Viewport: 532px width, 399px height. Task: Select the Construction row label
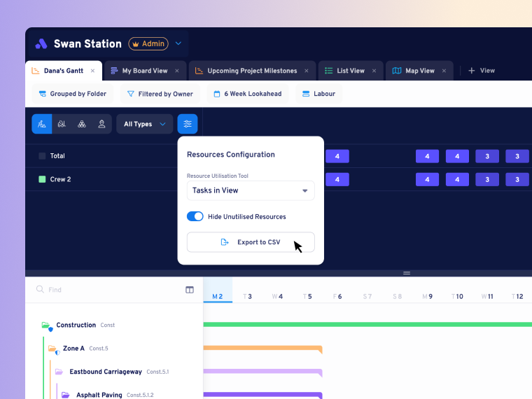coord(76,325)
